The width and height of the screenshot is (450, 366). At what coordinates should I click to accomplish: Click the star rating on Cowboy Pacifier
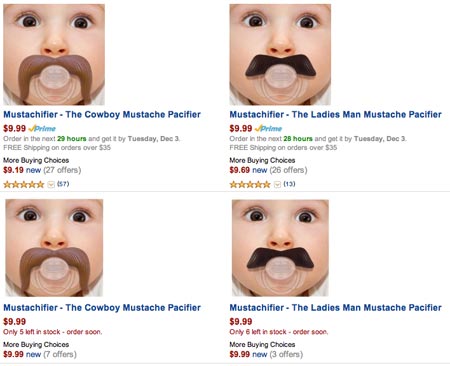pyautogui.click(x=24, y=184)
